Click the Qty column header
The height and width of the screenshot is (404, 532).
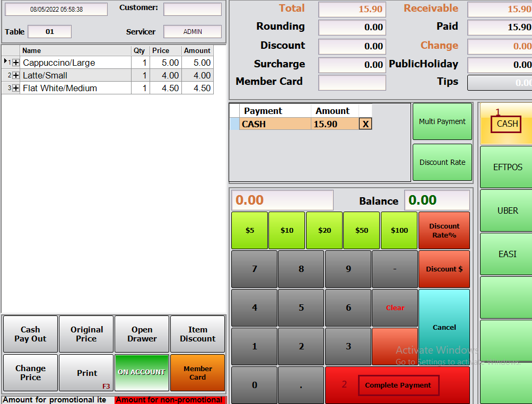tap(140, 50)
